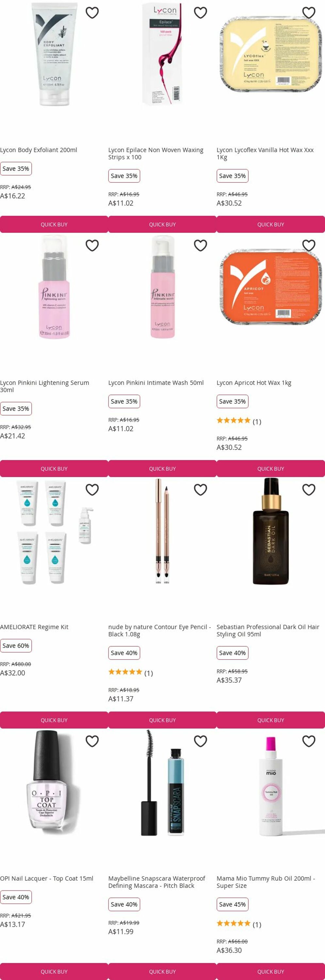Add AMELIORATE Regime Kit to favorites
The width and height of the screenshot is (325, 980).
92,490
